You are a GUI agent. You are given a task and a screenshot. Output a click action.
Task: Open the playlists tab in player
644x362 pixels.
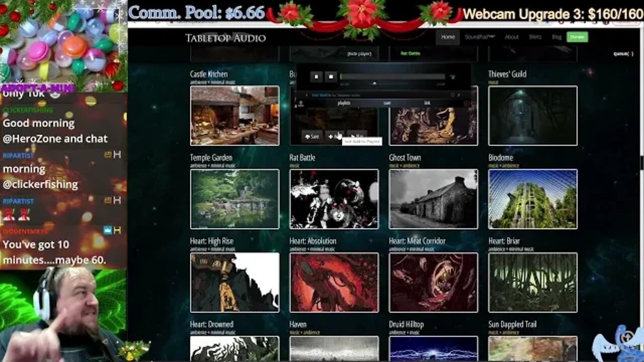[x=344, y=103]
